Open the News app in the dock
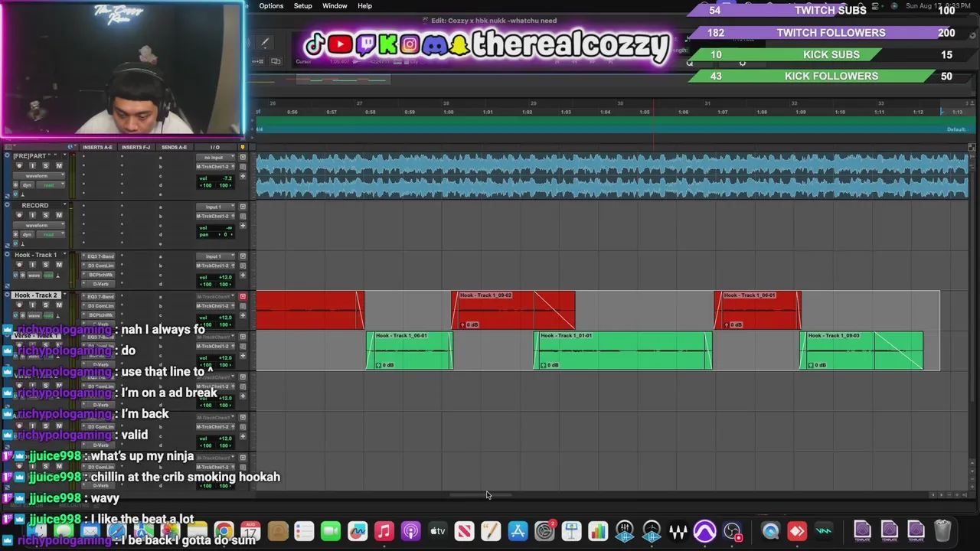This screenshot has width=980, height=551. tap(464, 530)
